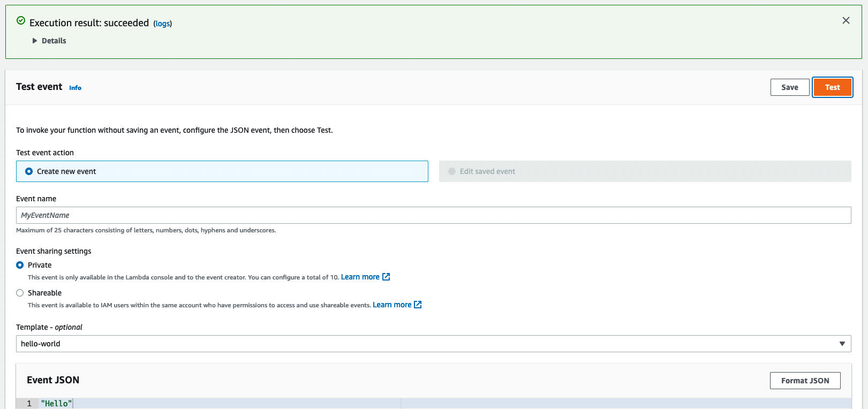Click the Save button
868x409 pixels.
click(x=790, y=87)
